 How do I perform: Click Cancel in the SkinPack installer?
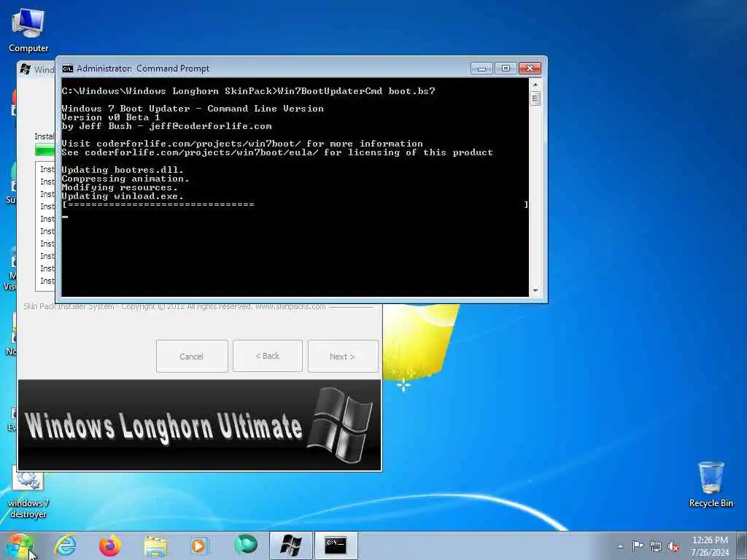pos(192,356)
